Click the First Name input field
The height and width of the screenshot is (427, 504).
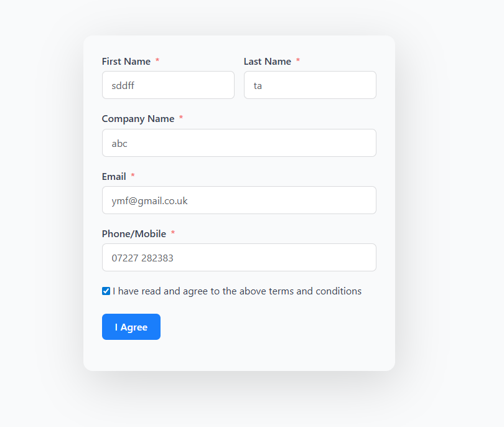[x=168, y=85]
